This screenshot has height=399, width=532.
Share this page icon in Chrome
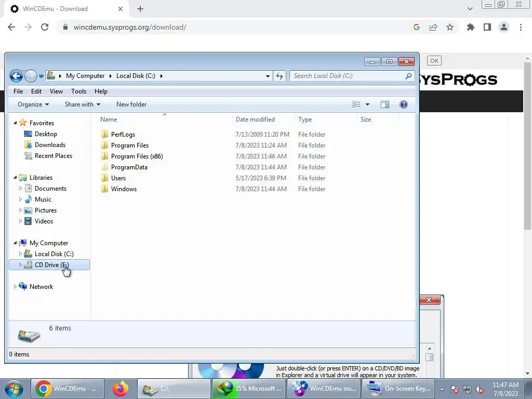(433, 27)
